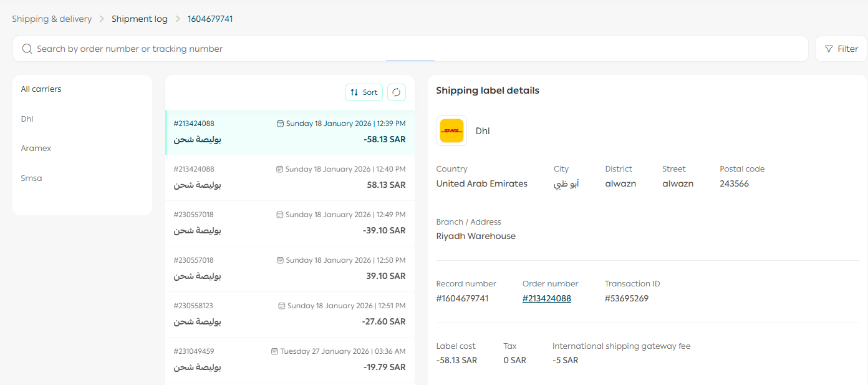Image resolution: width=868 pixels, height=385 pixels.
Task: Open the Sort options button
Action: click(364, 92)
